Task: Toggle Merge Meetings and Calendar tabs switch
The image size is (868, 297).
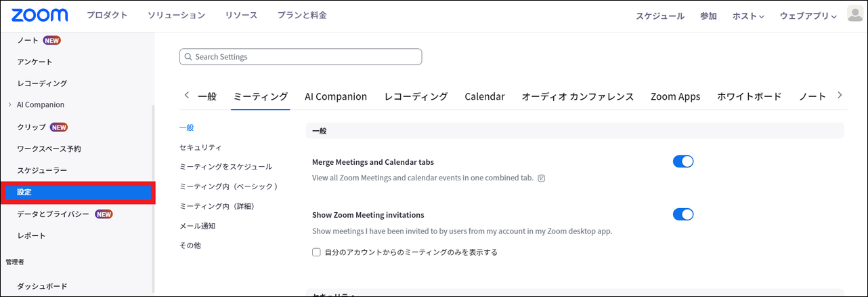Action: pyautogui.click(x=683, y=161)
